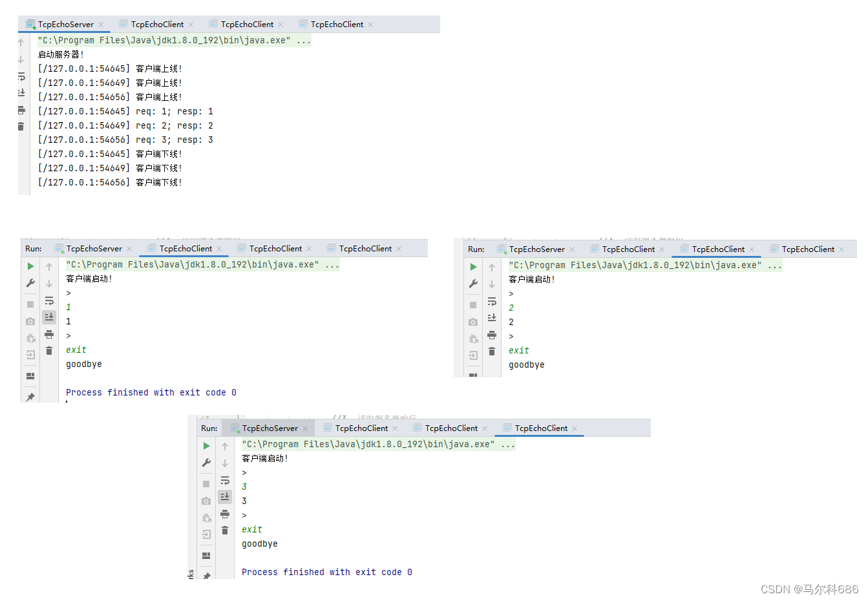Image resolution: width=868 pixels, height=601 pixels.
Task: Restore layout icon in the panel echoing 1
Action: pos(30,376)
